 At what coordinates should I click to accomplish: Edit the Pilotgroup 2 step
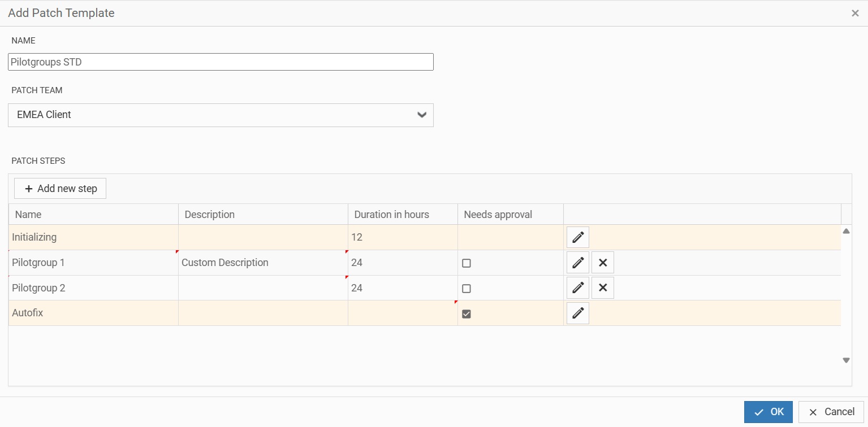pos(577,288)
